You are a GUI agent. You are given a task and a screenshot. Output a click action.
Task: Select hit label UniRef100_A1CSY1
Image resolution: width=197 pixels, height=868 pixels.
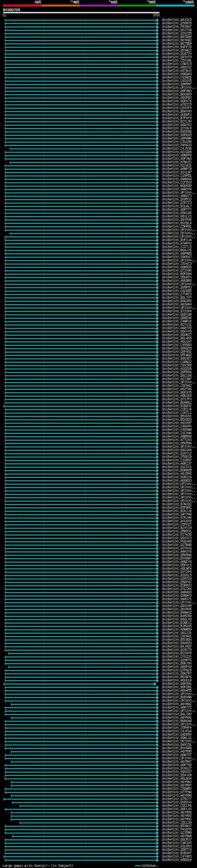[177, 467]
